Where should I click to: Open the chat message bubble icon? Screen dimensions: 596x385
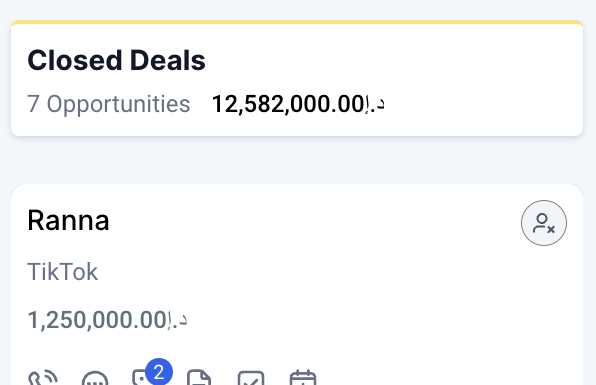(x=95, y=378)
